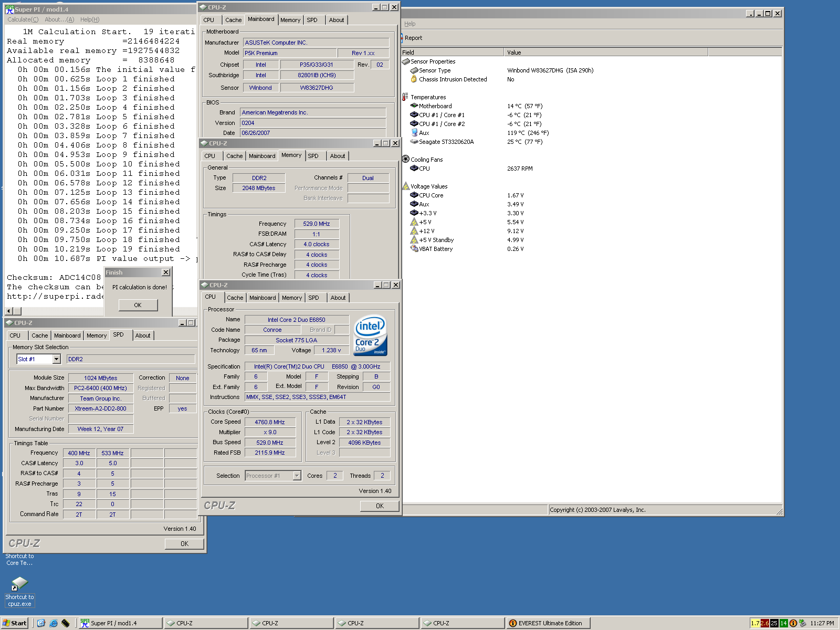Open Cache tab in the CPU-Z processor window
The height and width of the screenshot is (630, 840).
[235, 298]
